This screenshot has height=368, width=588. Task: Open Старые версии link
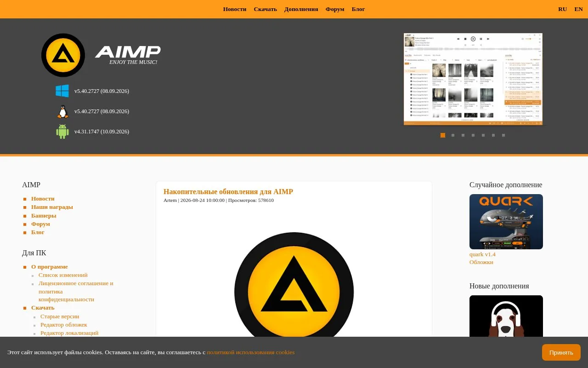point(60,316)
